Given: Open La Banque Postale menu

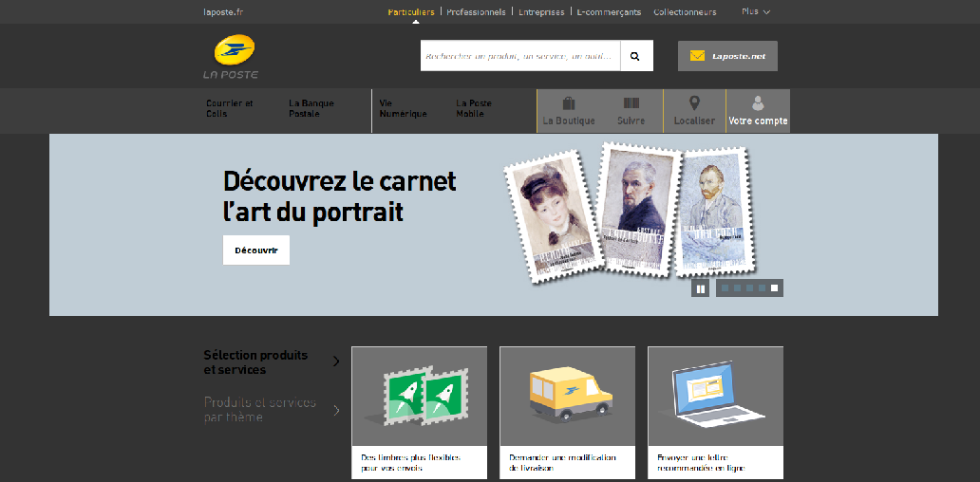Looking at the screenshot, I should 311,108.
